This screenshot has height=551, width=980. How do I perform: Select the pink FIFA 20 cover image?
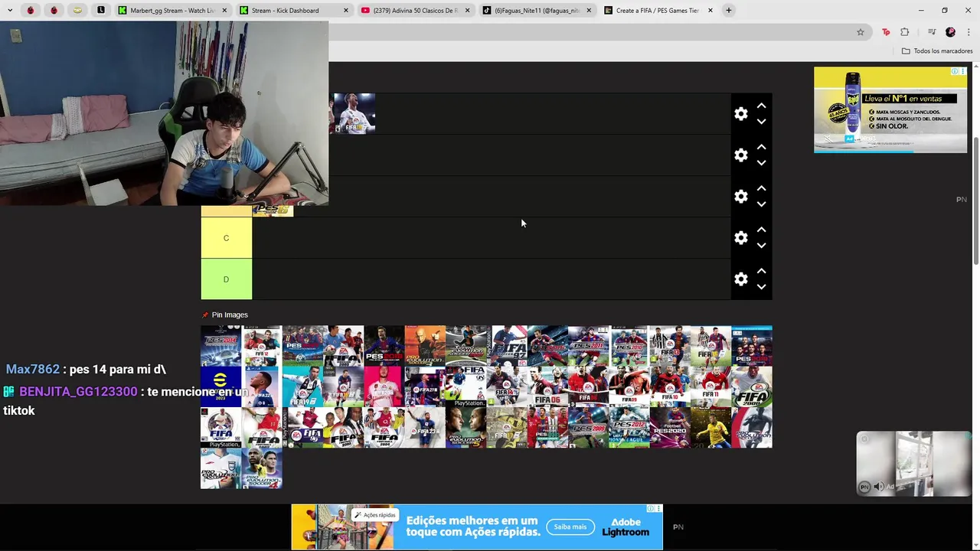click(x=384, y=386)
